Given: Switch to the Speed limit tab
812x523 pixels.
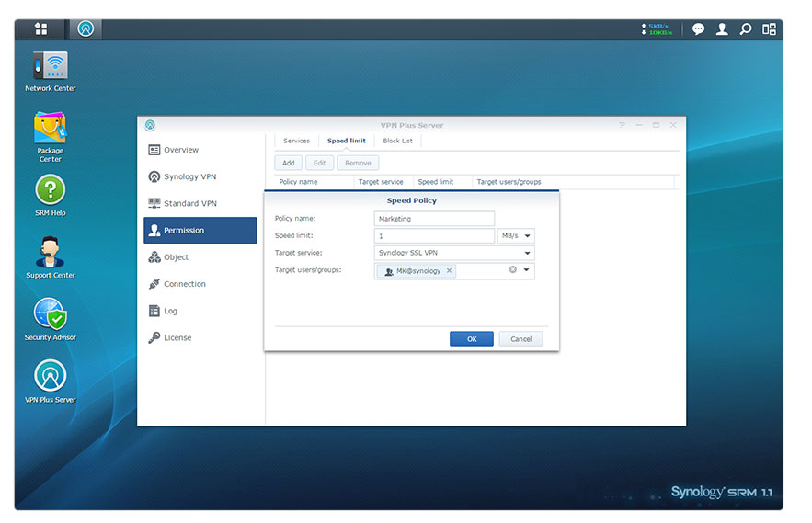Looking at the screenshot, I should tap(346, 141).
